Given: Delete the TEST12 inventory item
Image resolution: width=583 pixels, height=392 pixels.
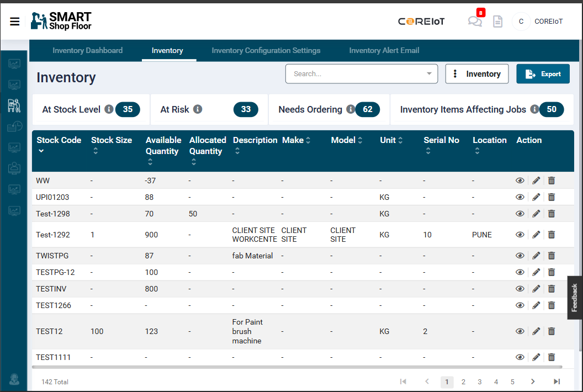Looking at the screenshot, I should (551, 331).
